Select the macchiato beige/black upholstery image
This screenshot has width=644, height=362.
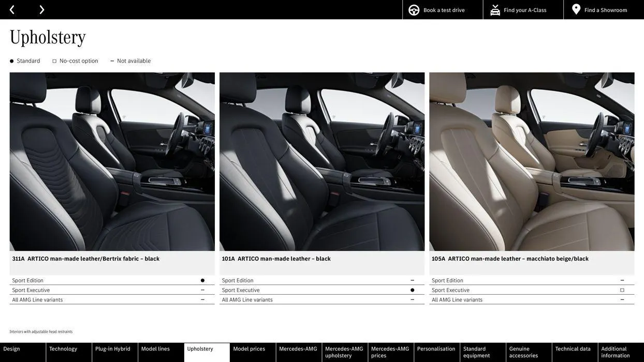tap(532, 162)
